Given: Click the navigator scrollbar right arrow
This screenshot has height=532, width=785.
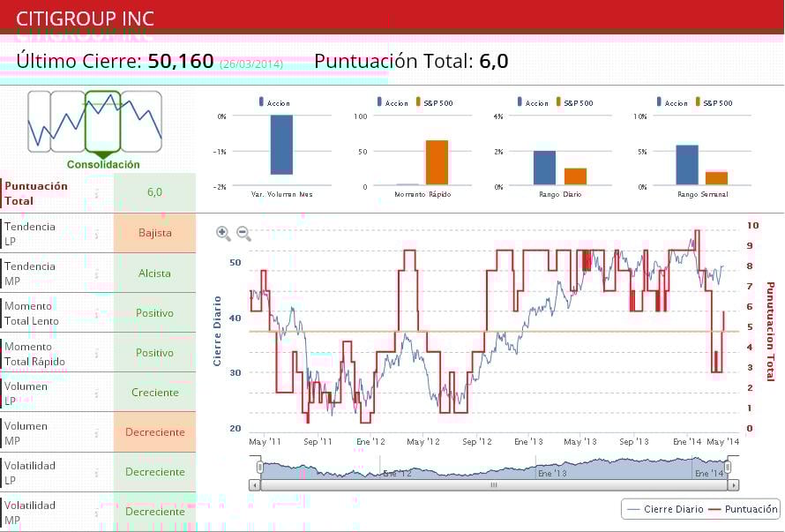Looking at the screenshot, I should click(x=734, y=485).
